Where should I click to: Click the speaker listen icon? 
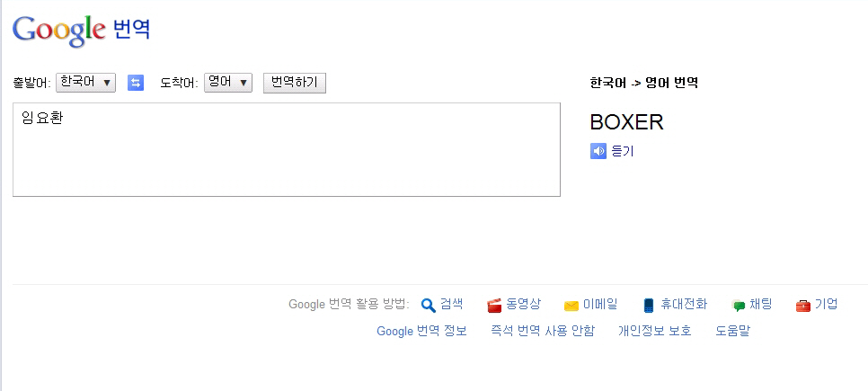pyautogui.click(x=598, y=151)
